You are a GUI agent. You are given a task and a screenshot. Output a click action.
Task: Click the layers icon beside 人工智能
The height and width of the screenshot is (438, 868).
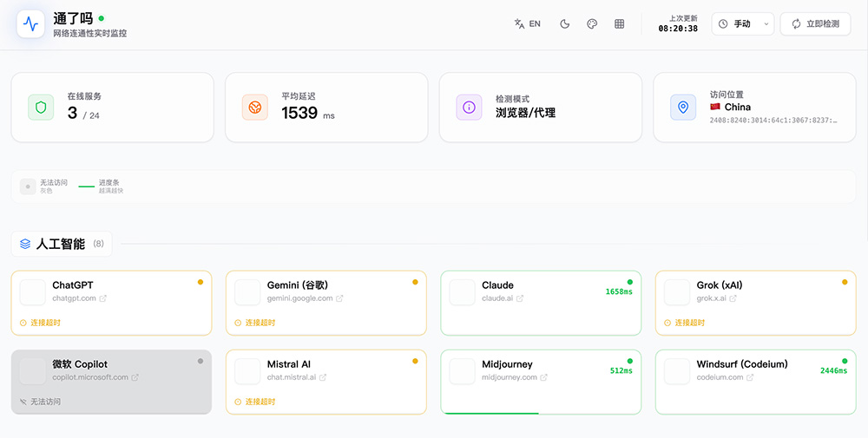point(25,244)
